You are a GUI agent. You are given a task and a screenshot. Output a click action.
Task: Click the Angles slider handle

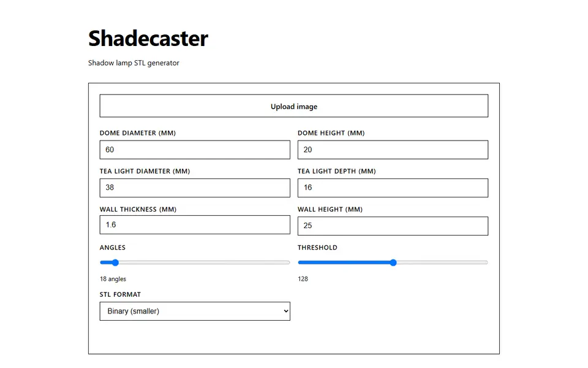115,263
